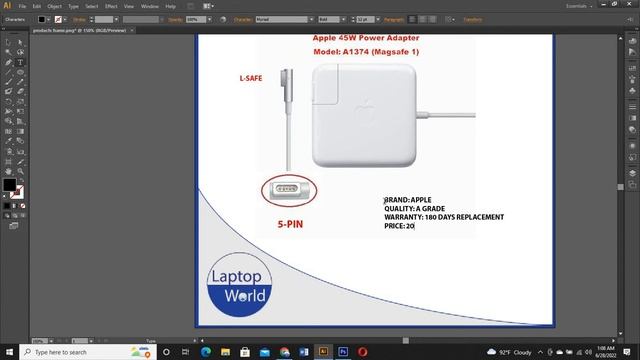Screen dimensions: 640x360
Task: Enable Draw Normal mode
Action: tap(7, 215)
